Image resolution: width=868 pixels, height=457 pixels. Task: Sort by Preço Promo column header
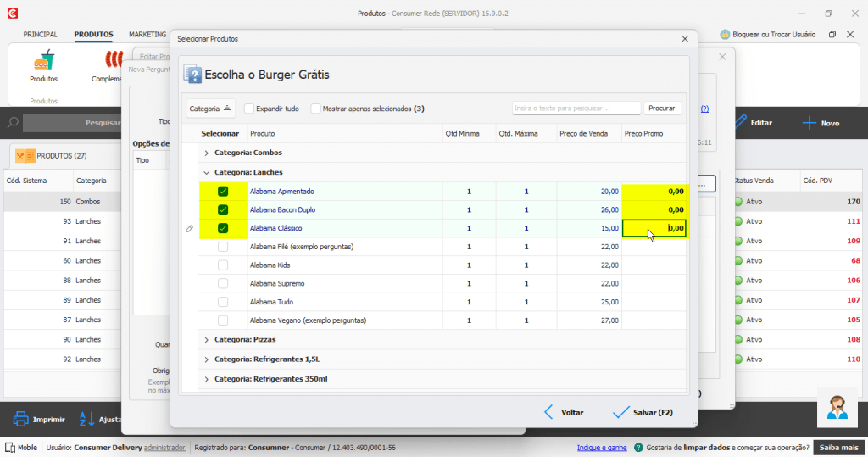click(x=654, y=133)
